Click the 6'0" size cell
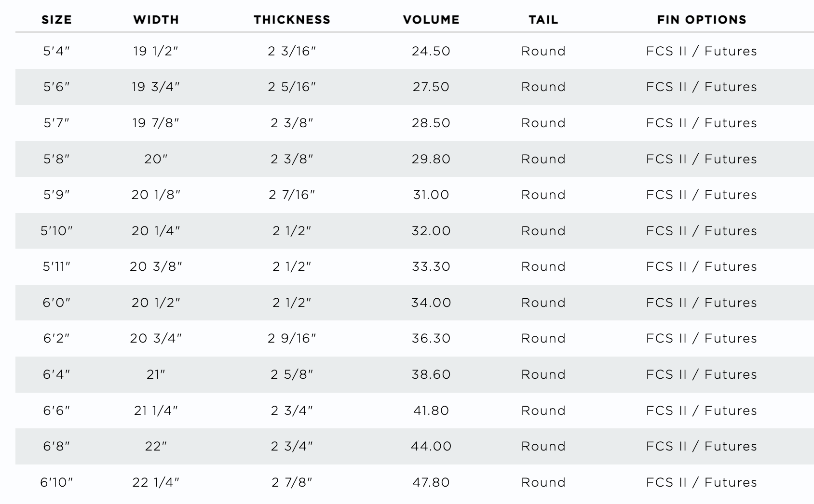Image resolution: width=814 pixels, height=504 pixels. tap(56, 303)
